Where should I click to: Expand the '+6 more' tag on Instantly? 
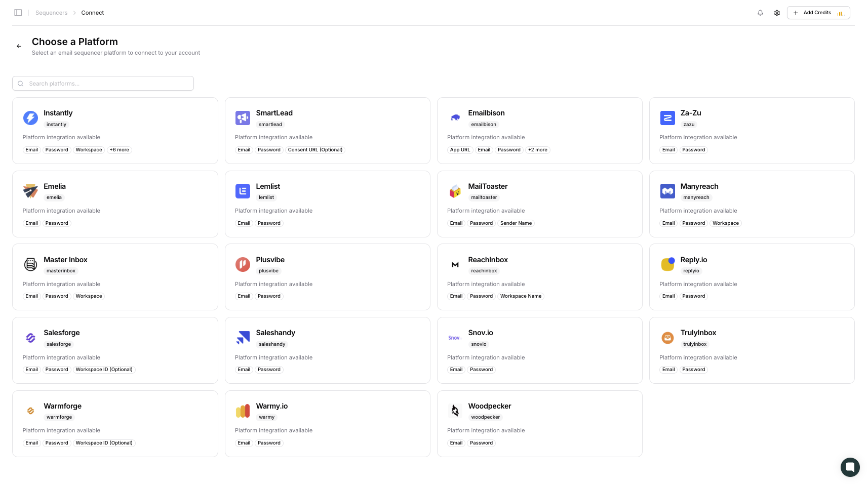pyautogui.click(x=119, y=150)
